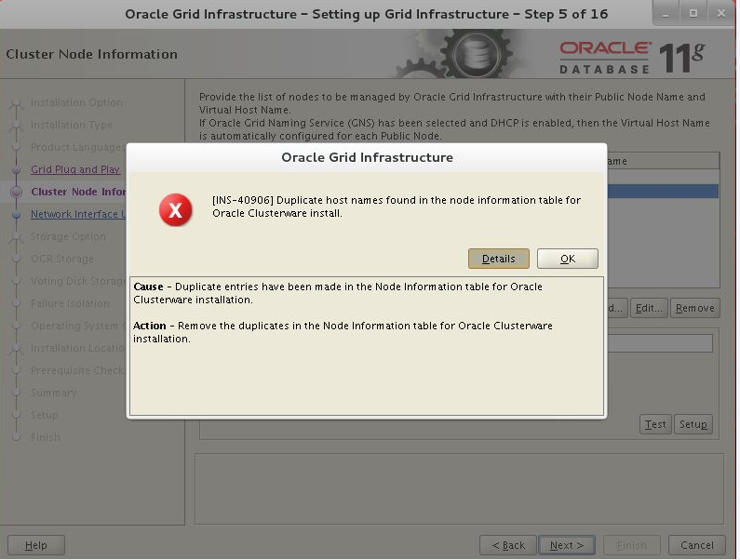Click the Network Interface Usage step bullet

(x=16, y=215)
